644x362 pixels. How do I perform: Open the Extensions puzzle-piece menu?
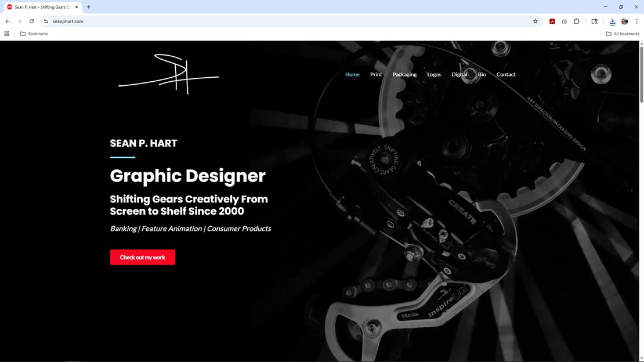(576, 21)
